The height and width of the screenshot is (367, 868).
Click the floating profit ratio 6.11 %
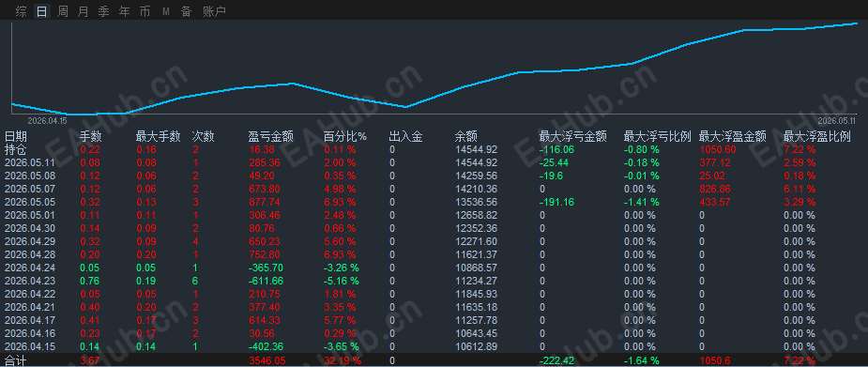[x=799, y=189]
